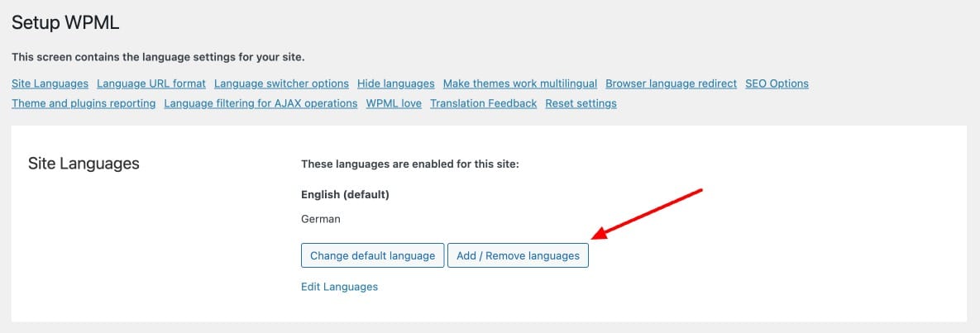Click 'These languages are enabled for this site' text
Screen dimensions: 980x333
click(x=411, y=164)
